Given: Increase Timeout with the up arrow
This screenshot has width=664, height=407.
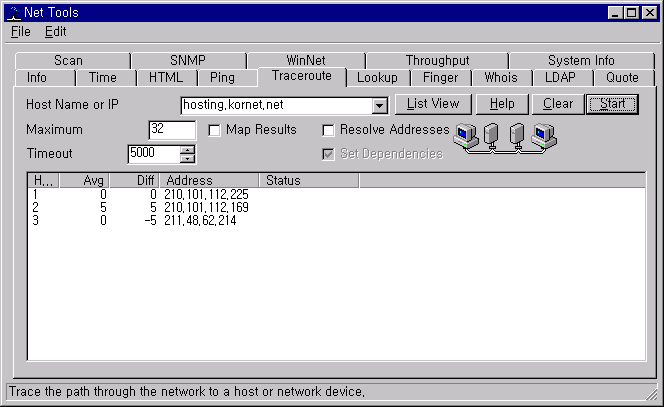Looking at the screenshot, I should [x=187, y=150].
